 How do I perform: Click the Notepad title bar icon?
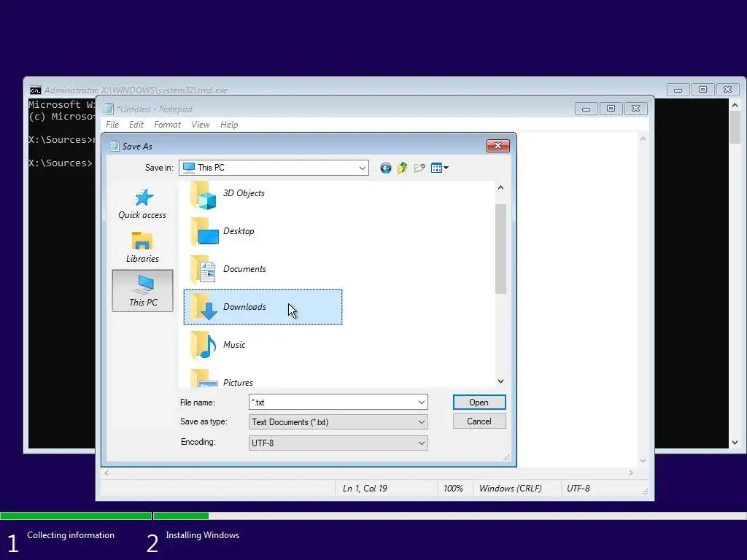109,109
